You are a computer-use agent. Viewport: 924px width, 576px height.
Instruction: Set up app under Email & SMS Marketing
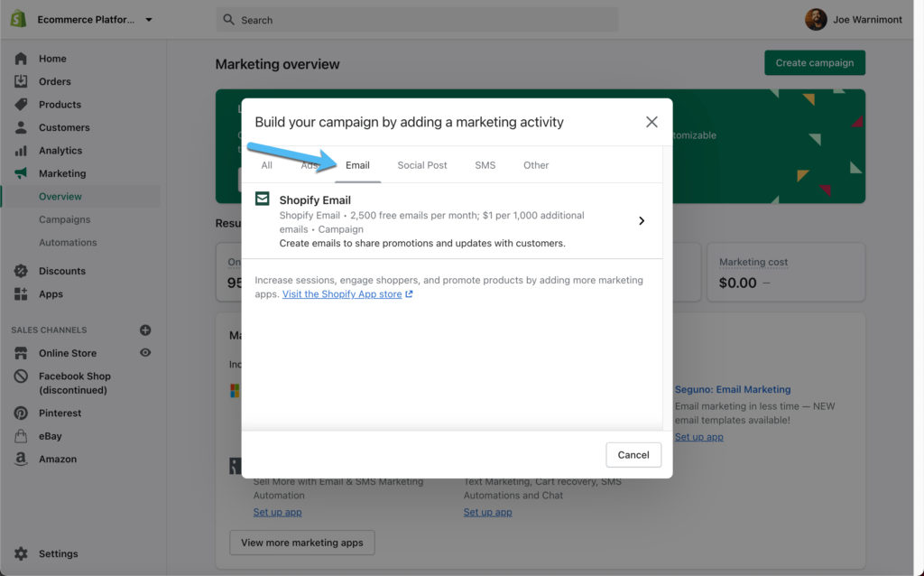tap(278, 512)
